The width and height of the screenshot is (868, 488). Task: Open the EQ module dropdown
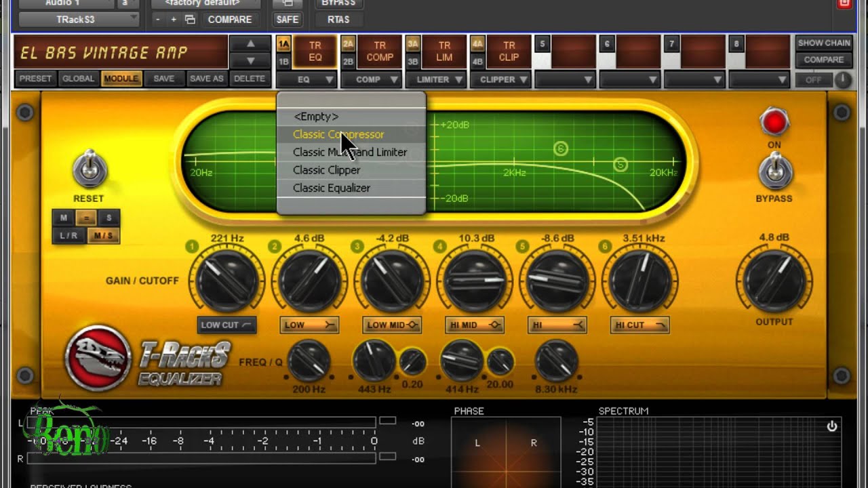[x=307, y=79]
